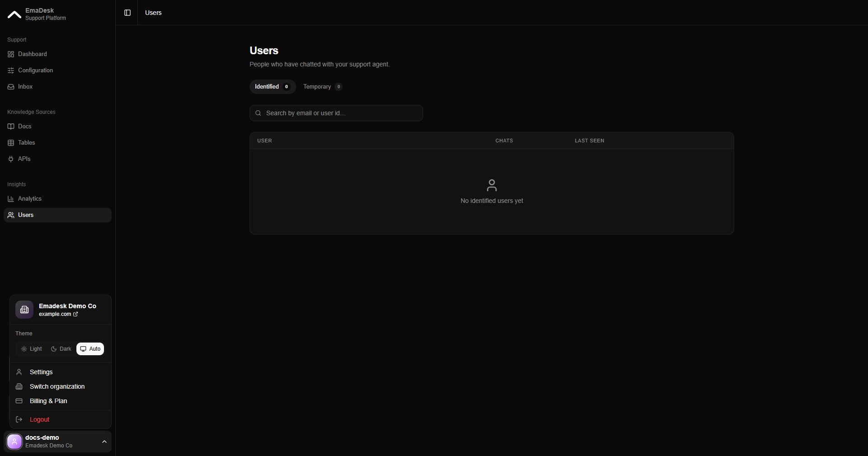868x456 pixels.
Task: Click the Switch organization building icon
Action: point(19,386)
